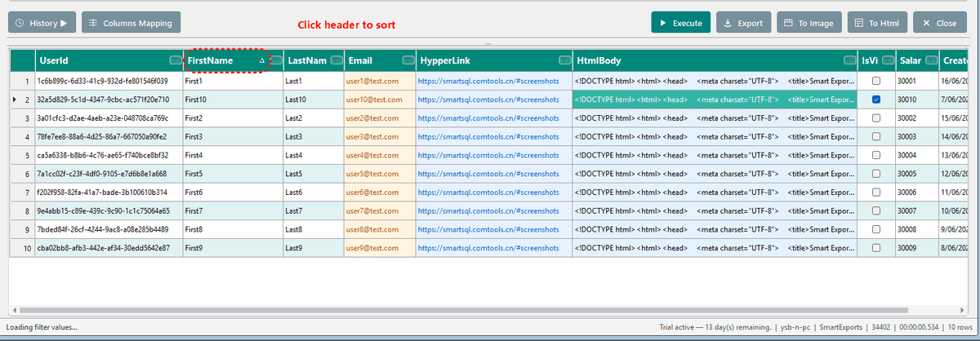This screenshot has height=341, width=980.
Task: Run the query with Execute
Action: click(680, 23)
